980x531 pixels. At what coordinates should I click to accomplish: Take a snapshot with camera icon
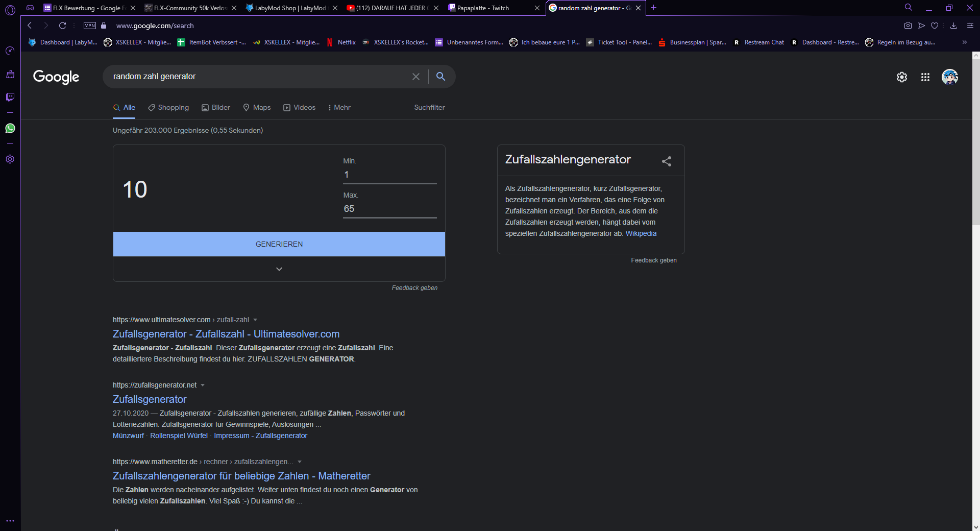(x=908, y=26)
